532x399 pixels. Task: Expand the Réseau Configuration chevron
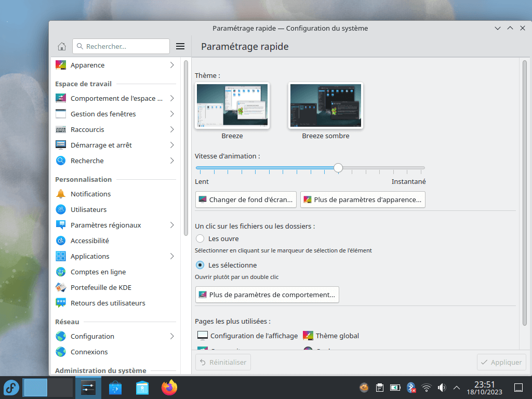pyautogui.click(x=172, y=337)
